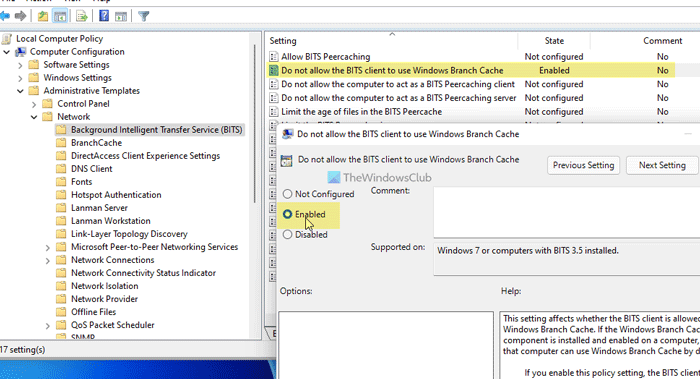Click the Software Settings folder icon
Image resolution: width=700 pixels, height=379 pixels.
click(x=34, y=65)
